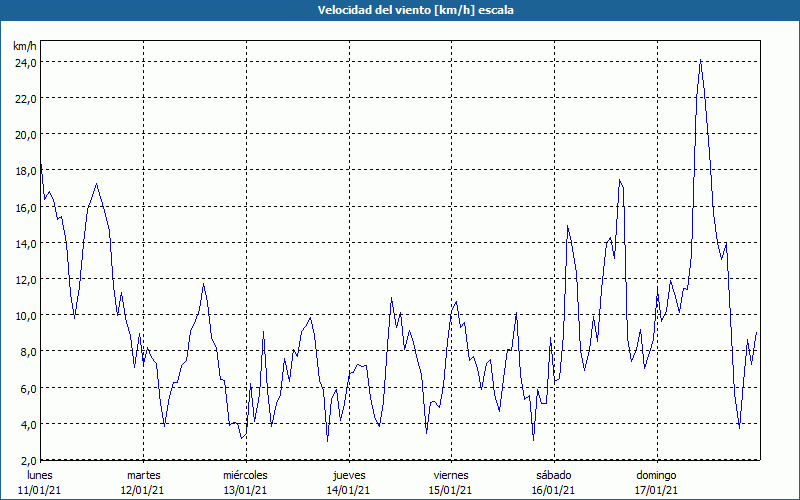Screen dimensions: 800x500
Task: Click the 'domingo' day label
Action: pyautogui.click(x=656, y=476)
